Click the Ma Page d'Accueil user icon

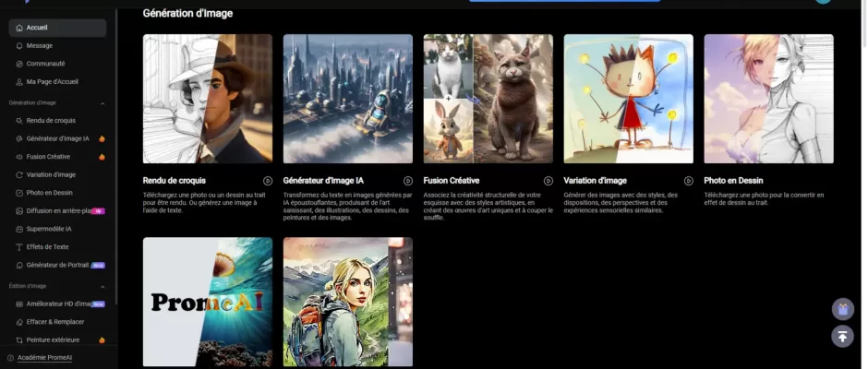coord(19,82)
